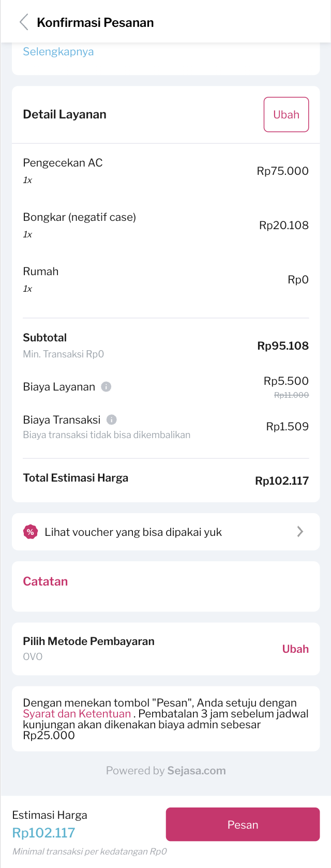Select the Pengecekan AC service row
Viewport: 331px width, 868px height.
coord(165,171)
